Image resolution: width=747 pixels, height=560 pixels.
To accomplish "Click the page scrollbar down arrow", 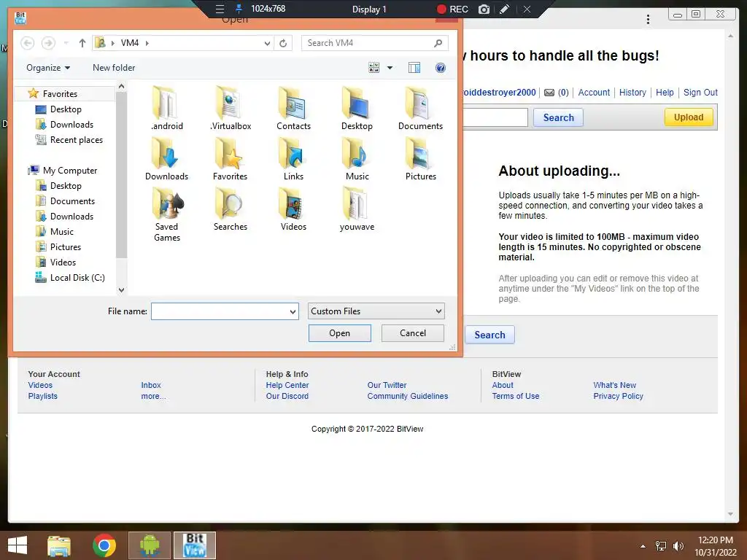I will pyautogui.click(x=731, y=514).
